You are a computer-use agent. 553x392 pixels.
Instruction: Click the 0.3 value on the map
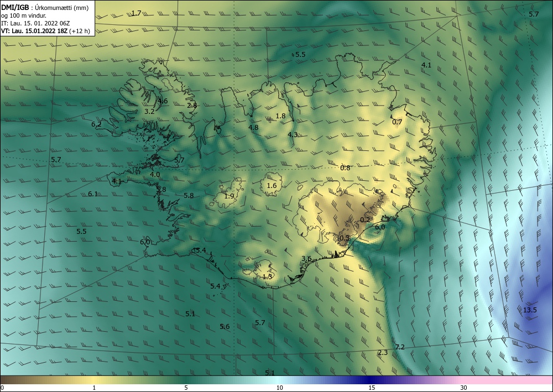pyautogui.click(x=345, y=238)
